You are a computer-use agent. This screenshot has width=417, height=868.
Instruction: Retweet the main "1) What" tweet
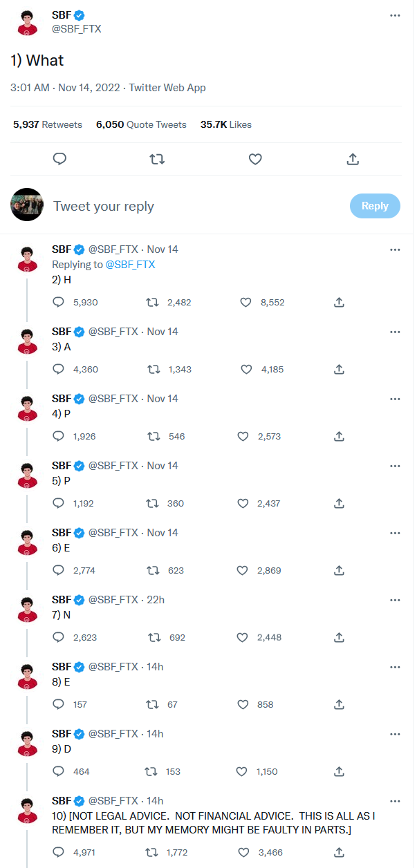157,159
